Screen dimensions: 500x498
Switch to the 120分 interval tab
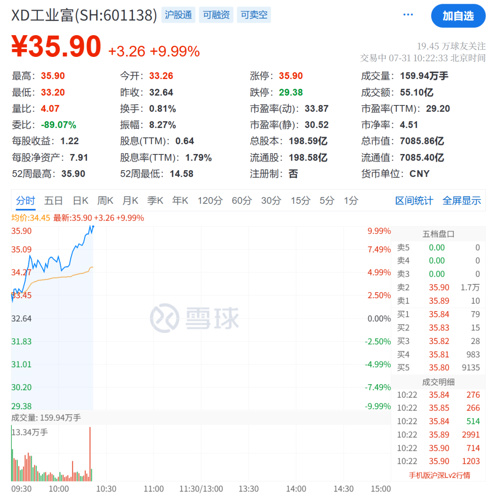210,201
